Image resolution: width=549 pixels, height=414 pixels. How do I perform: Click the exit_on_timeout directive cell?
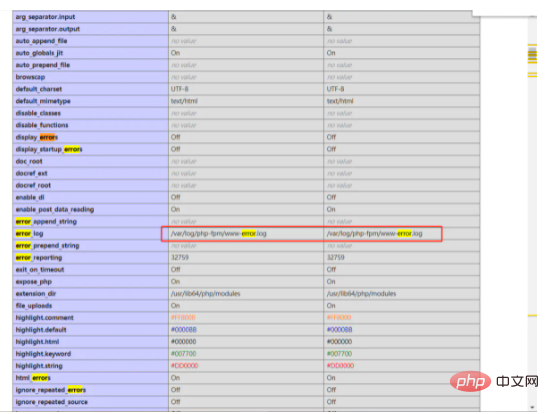pos(90,270)
